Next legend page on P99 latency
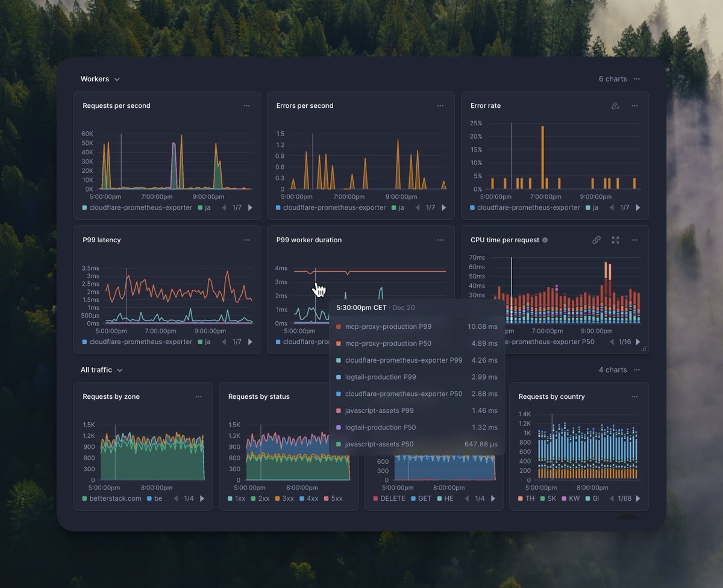This screenshot has height=588, width=723. point(250,342)
